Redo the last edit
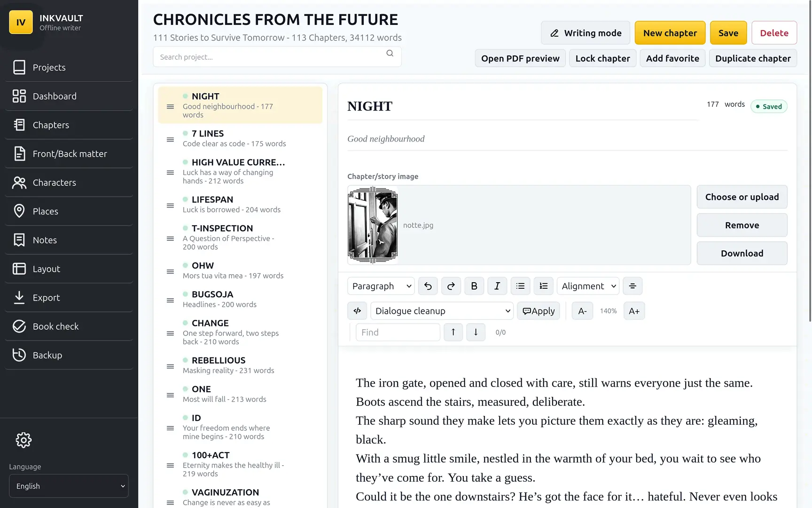Screen dimensions: 812x508 pyautogui.click(x=451, y=286)
